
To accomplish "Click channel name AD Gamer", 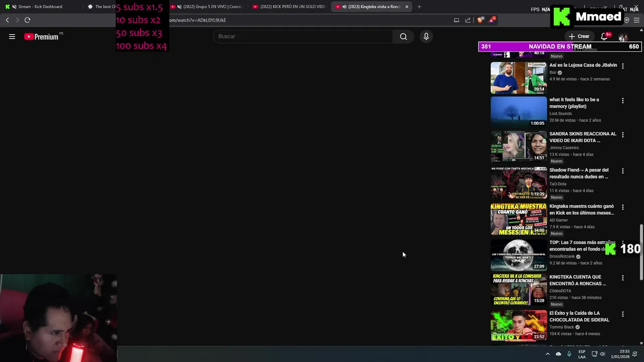I will [558, 220].
